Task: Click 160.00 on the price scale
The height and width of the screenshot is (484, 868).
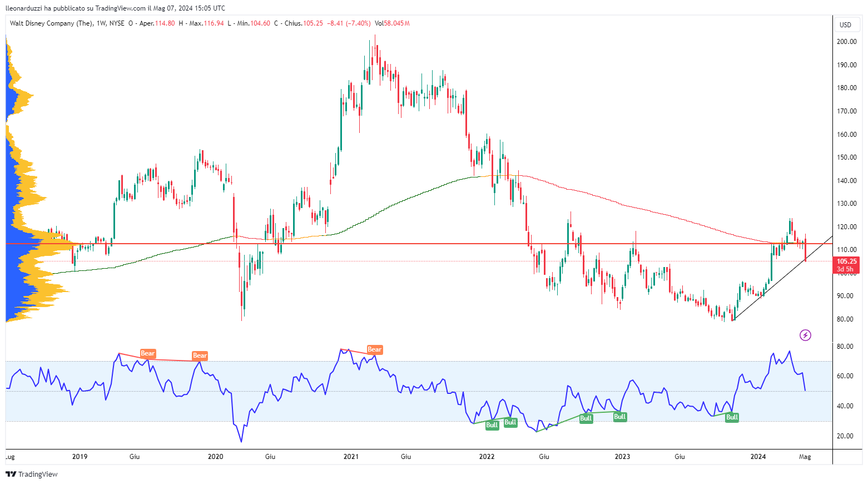Action: (846, 135)
